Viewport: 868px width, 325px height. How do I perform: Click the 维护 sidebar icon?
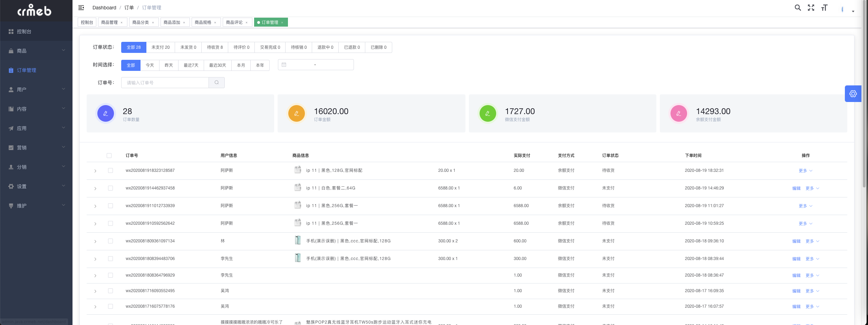coord(11,206)
